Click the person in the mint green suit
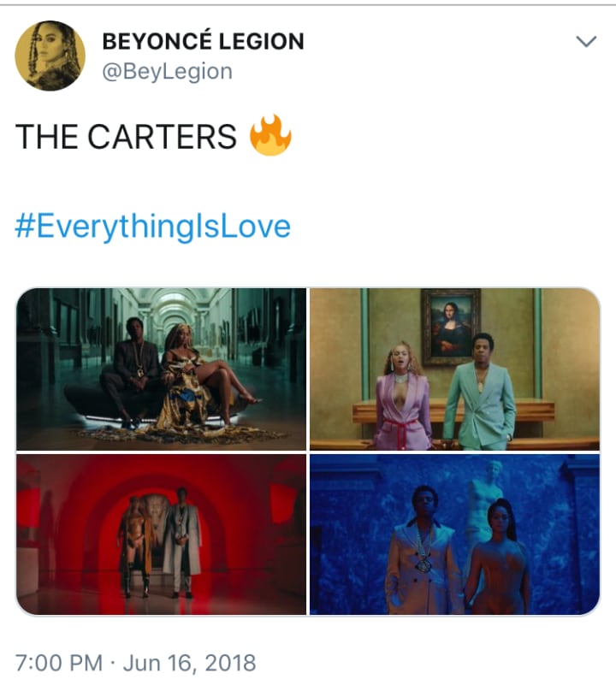This screenshot has width=616, height=679. point(479,392)
